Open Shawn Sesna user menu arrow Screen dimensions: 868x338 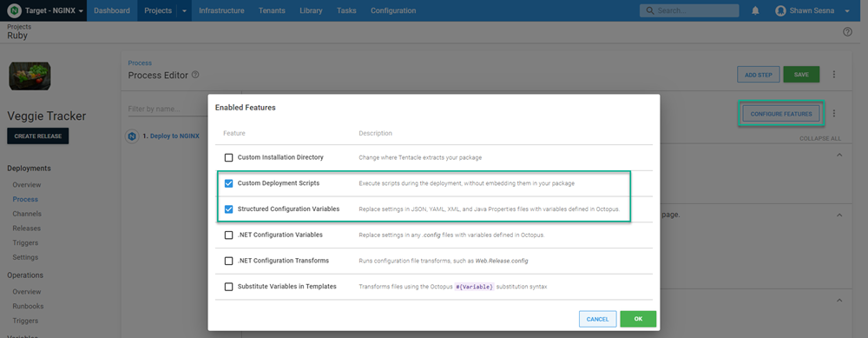847,10
